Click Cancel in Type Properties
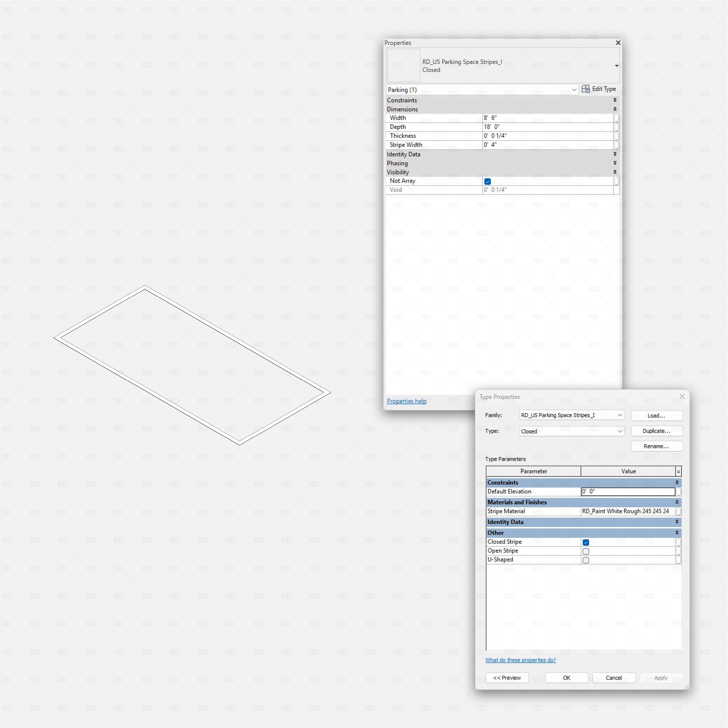This screenshot has height=728, width=728. (x=613, y=677)
